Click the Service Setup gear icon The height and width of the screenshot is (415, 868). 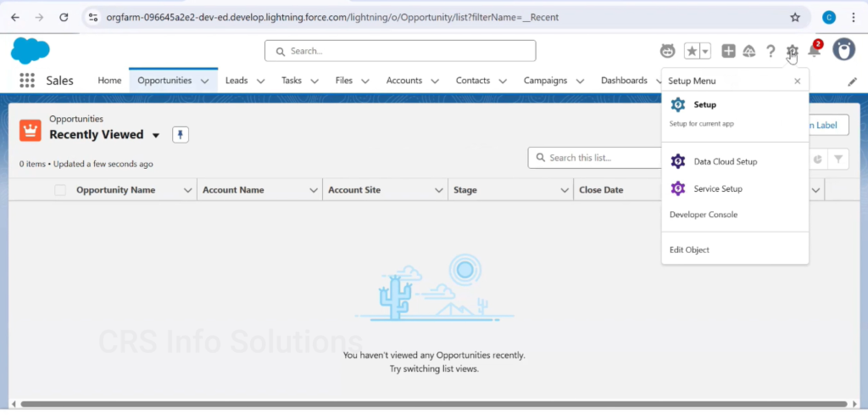pyautogui.click(x=677, y=188)
